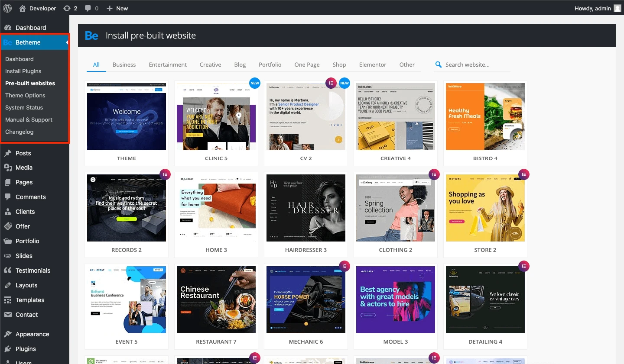Expand the Howdy, admin account menu
This screenshot has height=364, width=624.
592,8
